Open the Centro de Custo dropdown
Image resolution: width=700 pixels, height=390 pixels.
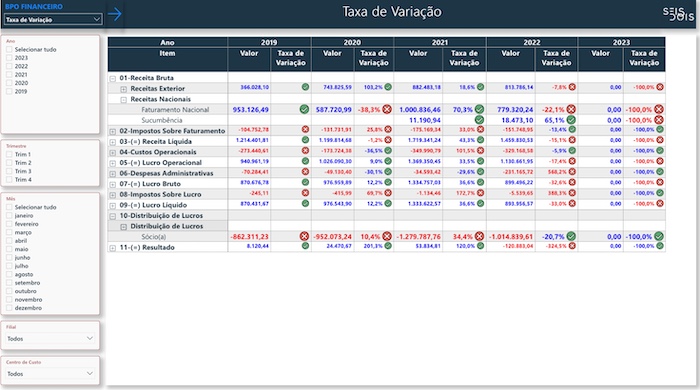pyautogui.click(x=50, y=374)
